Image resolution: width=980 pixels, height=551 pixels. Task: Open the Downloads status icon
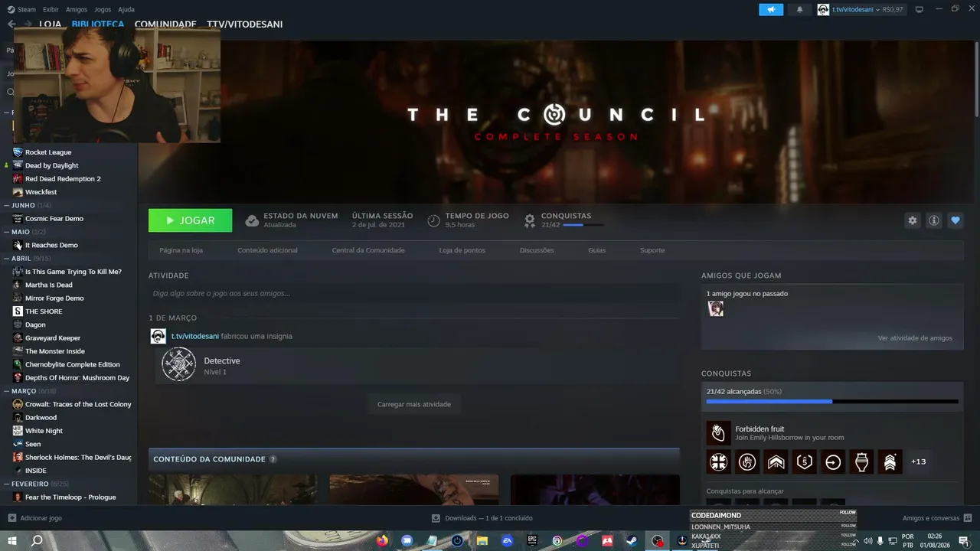tap(436, 518)
